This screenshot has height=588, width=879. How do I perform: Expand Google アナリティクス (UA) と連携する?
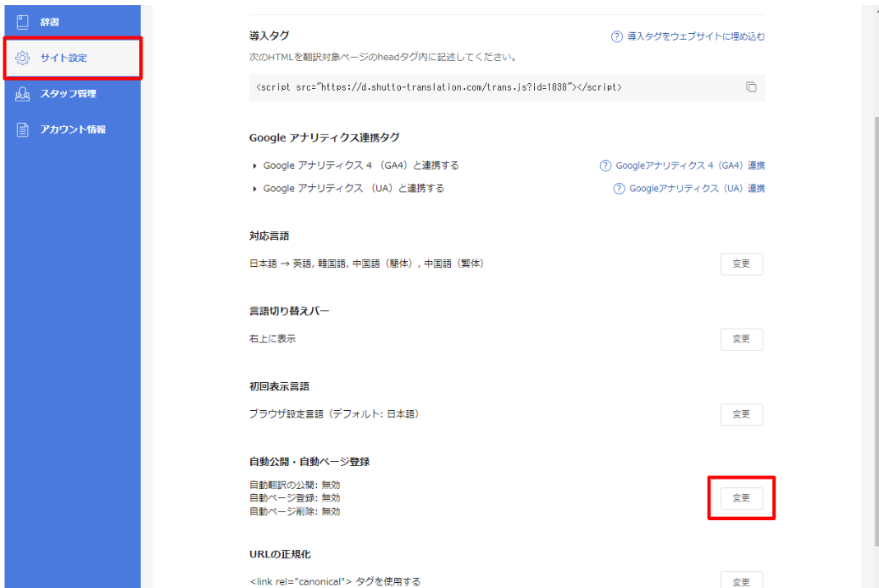click(x=348, y=188)
